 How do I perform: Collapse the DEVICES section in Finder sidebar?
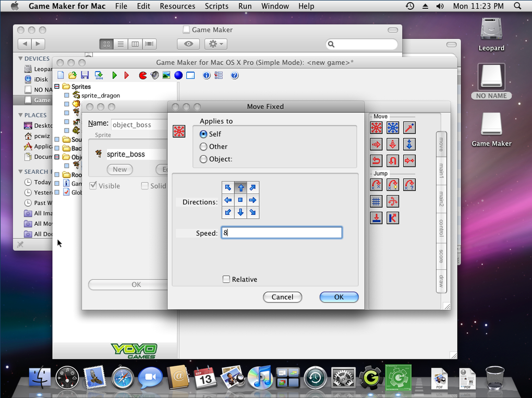[20, 58]
